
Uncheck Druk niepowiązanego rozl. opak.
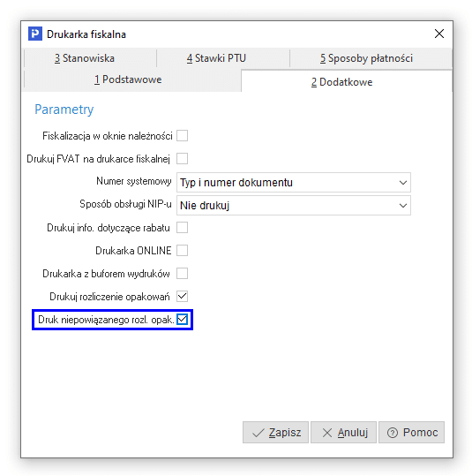click(x=182, y=320)
